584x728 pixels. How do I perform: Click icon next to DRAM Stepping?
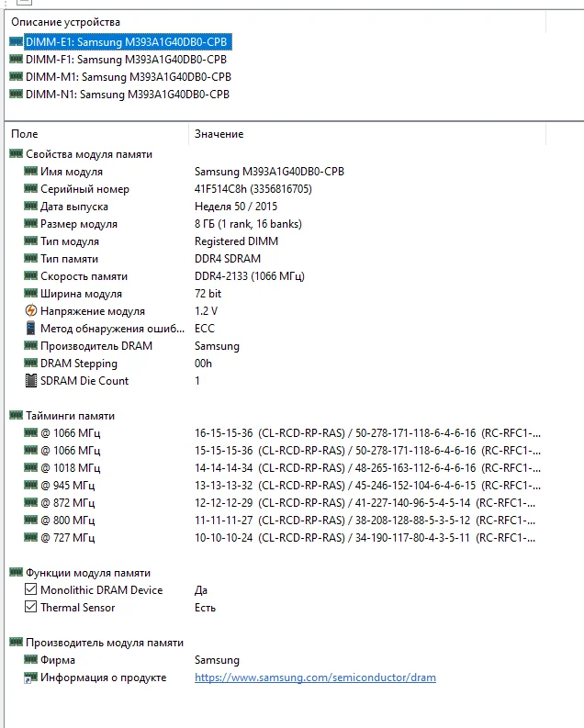(x=30, y=363)
